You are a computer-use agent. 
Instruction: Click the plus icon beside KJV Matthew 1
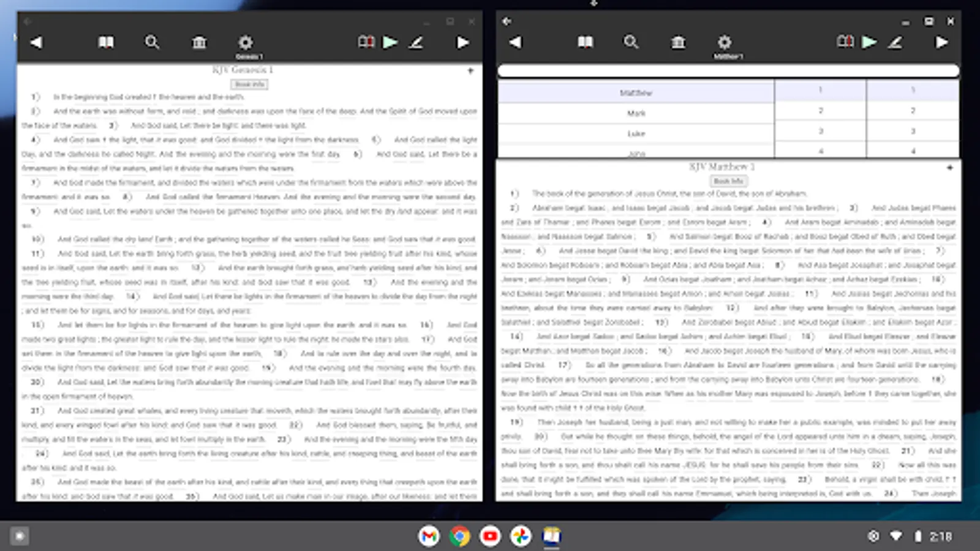(x=949, y=168)
